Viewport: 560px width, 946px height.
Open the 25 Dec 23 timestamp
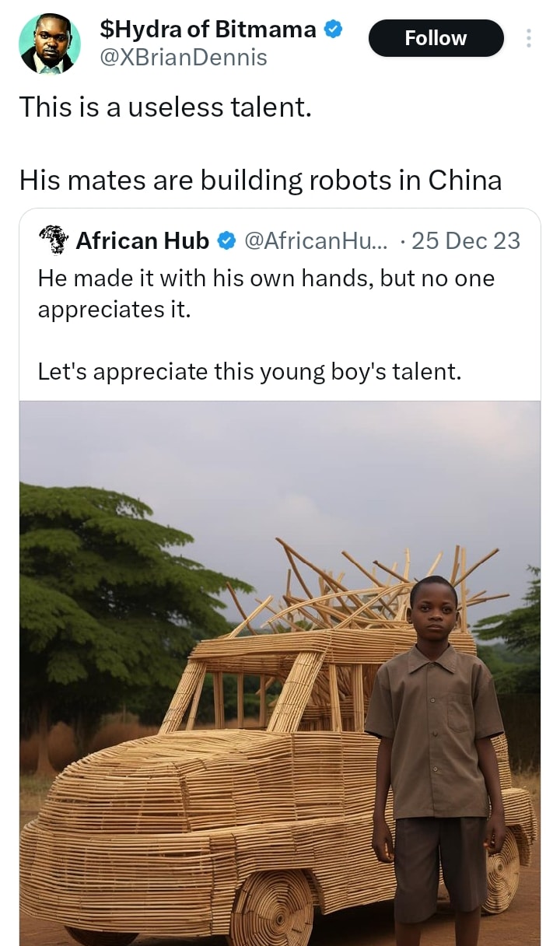tap(465, 241)
